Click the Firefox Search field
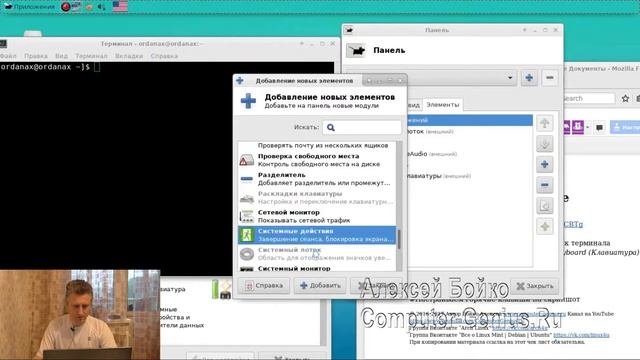640x360 pixels. (x=588, y=98)
